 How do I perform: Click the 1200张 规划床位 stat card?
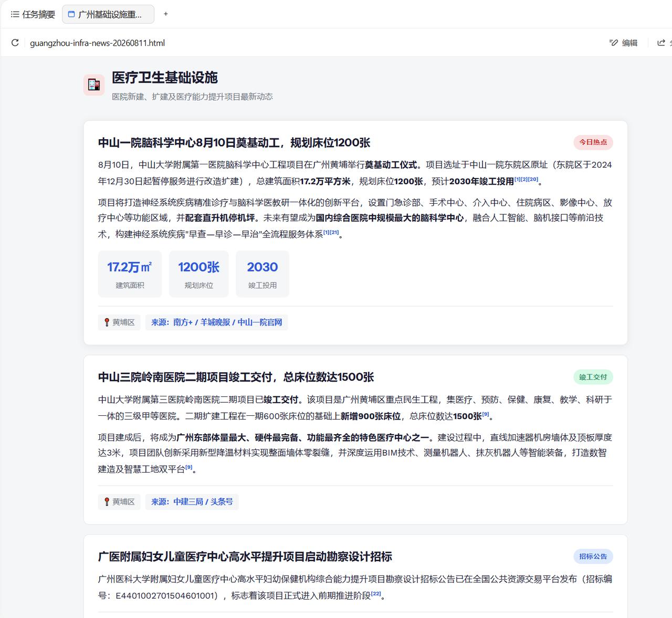pos(199,274)
